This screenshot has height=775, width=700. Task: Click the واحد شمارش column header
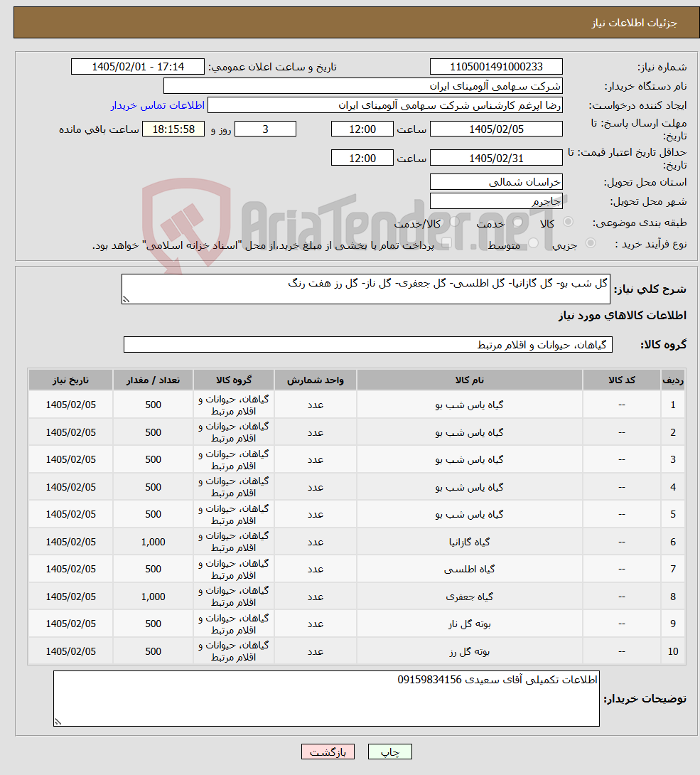(x=315, y=380)
